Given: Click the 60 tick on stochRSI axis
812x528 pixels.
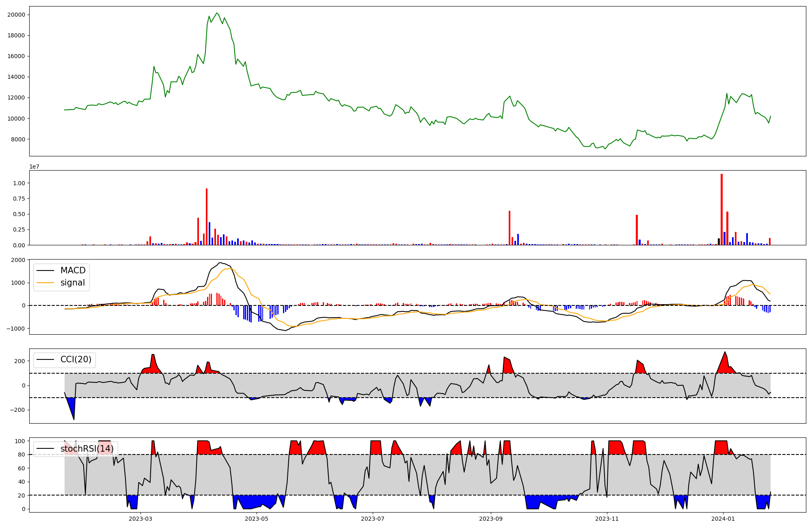Looking at the screenshot, I should tap(22, 468).
